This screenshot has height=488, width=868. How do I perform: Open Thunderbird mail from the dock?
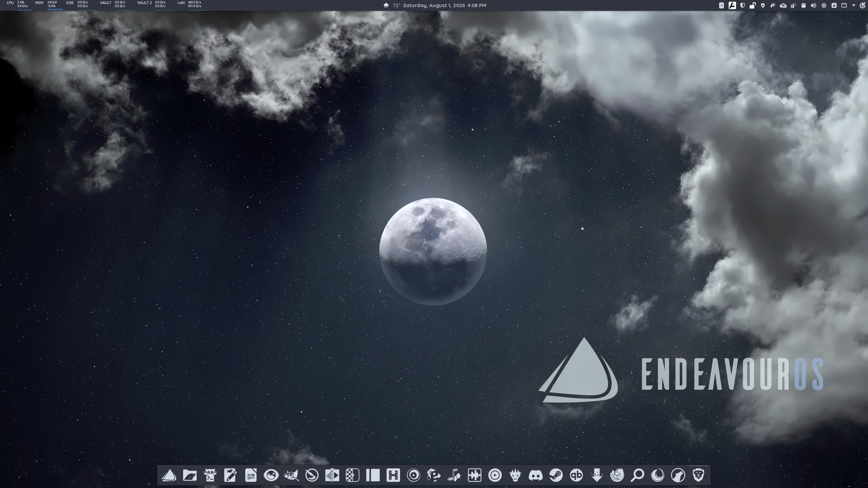(x=617, y=475)
